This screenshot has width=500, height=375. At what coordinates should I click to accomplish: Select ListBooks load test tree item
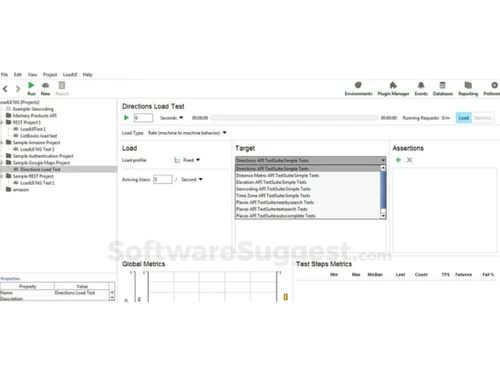coord(39,136)
